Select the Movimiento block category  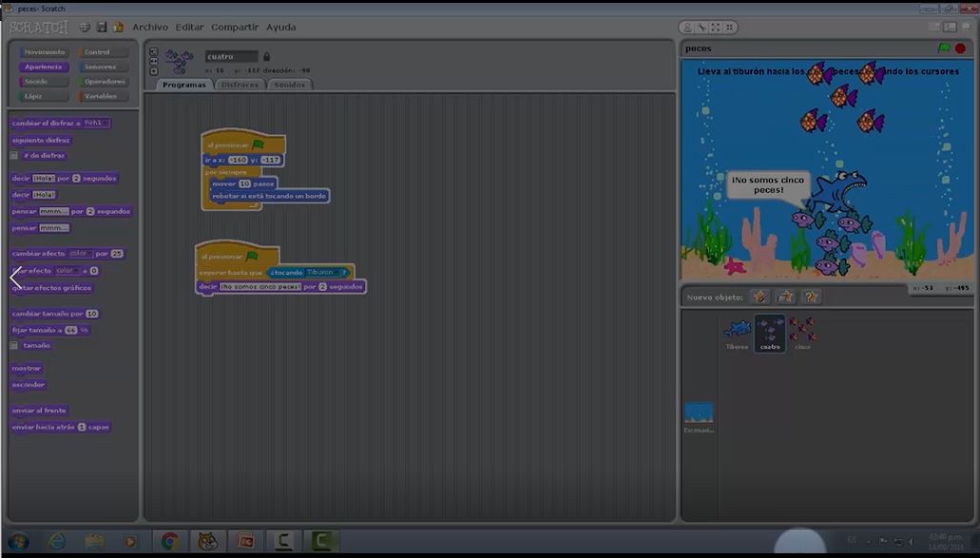pyautogui.click(x=43, y=52)
